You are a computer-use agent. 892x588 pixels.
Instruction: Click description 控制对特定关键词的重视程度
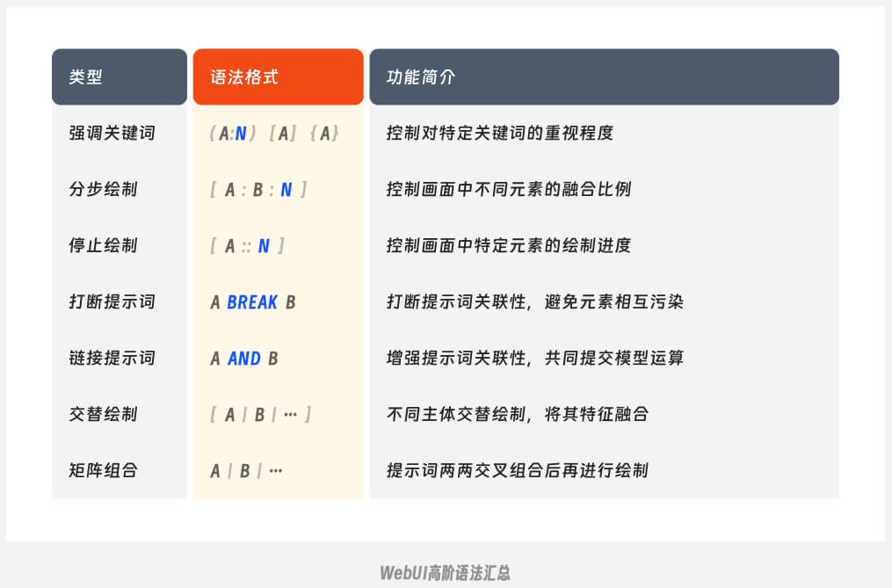click(x=499, y=134)
